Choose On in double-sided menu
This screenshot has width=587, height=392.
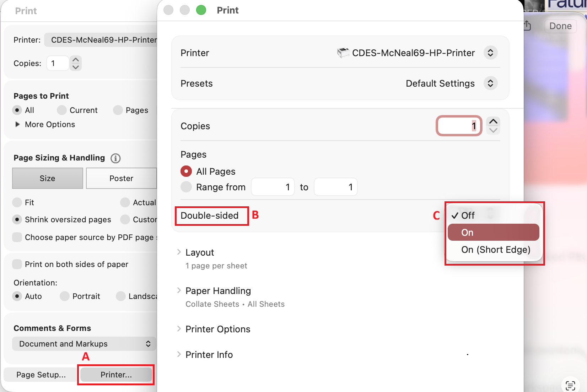[494, 233]
